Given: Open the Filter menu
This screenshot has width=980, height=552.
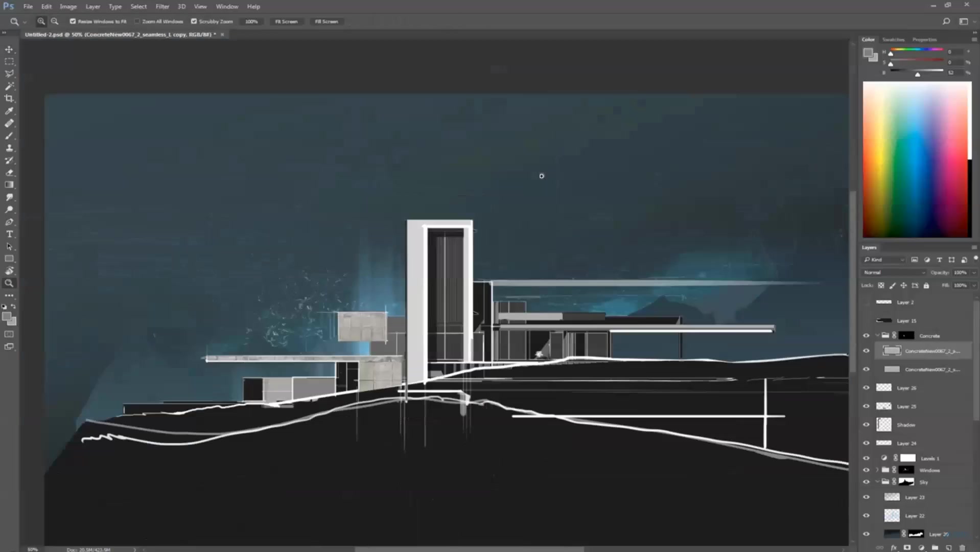Looking at the screenshot, I should point(162,7).
